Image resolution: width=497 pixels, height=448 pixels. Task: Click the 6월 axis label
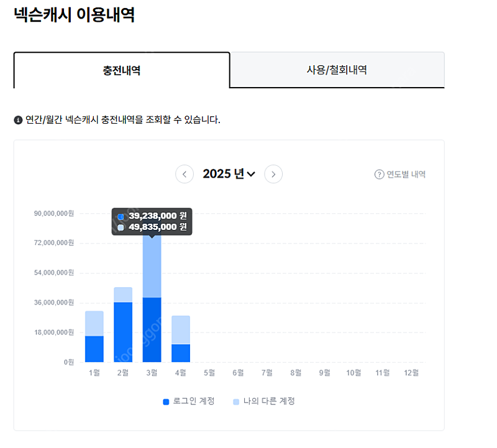[239, 373]
